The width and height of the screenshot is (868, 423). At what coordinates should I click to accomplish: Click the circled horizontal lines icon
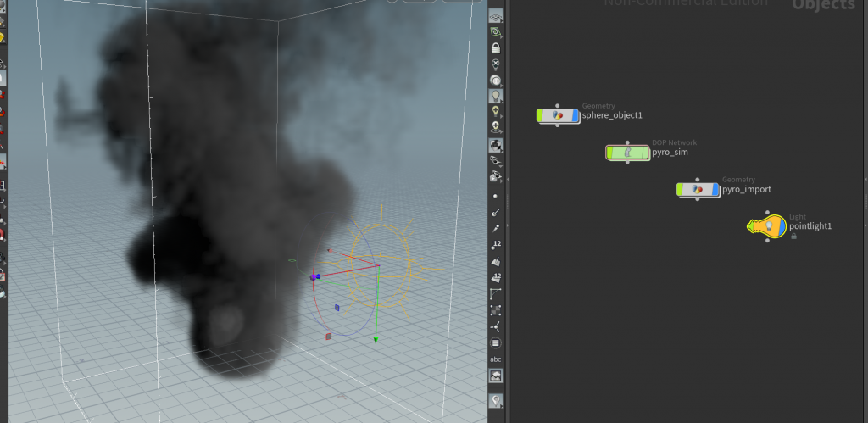tap(495, 342)
